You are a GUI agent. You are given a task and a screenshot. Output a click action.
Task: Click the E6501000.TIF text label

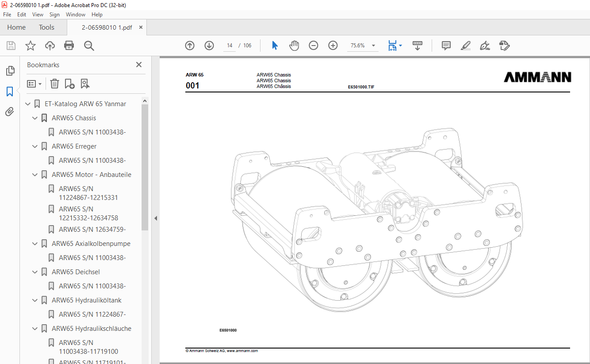pos(361,87)
